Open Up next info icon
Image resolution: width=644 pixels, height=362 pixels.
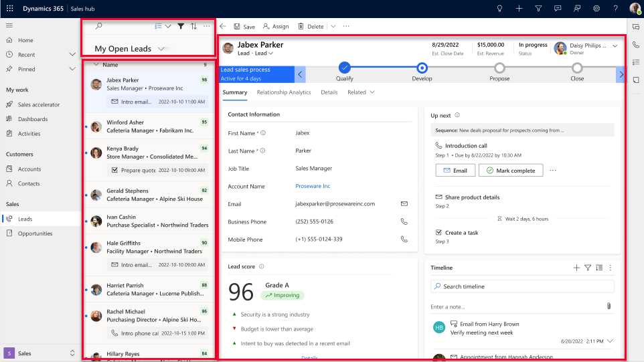pos(457,115)
